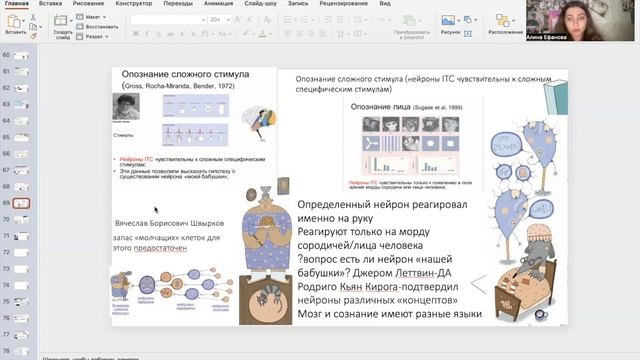Click the Copy icon in the clipboard group

33,27
